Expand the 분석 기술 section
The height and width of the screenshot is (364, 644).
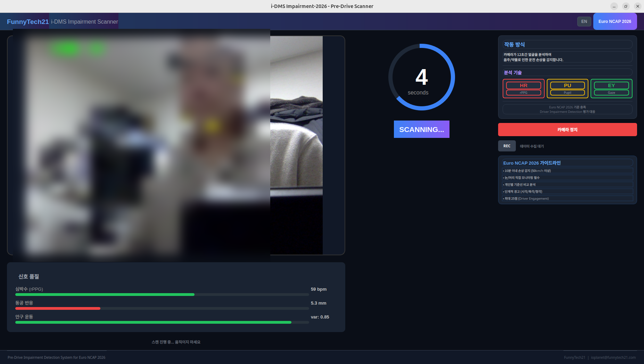tap(567, 72)
